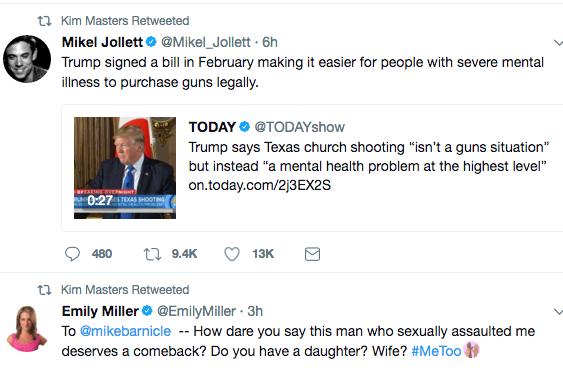
Task: Open the dropdown chevron on Mikel Jollett's tweet
Action: point(558,43)
